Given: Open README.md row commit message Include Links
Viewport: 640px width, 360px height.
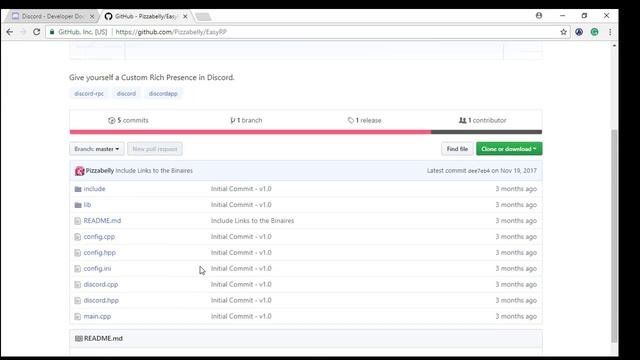Looking at the screenshot, I should (252, 221).
